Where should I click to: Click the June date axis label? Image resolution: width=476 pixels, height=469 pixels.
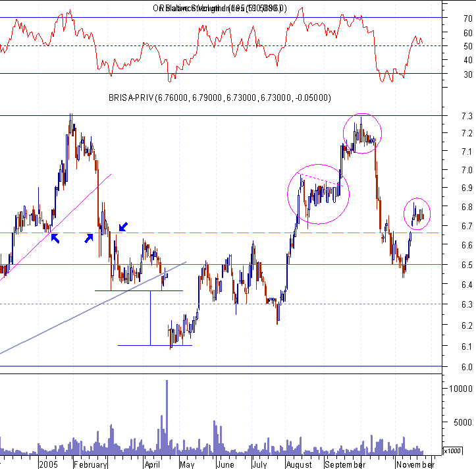tap(226, 464)
